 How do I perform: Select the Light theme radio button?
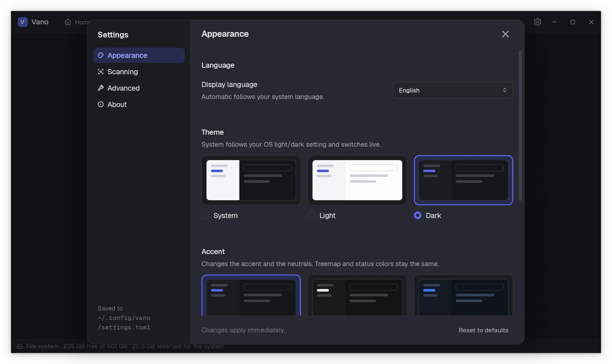311,215
